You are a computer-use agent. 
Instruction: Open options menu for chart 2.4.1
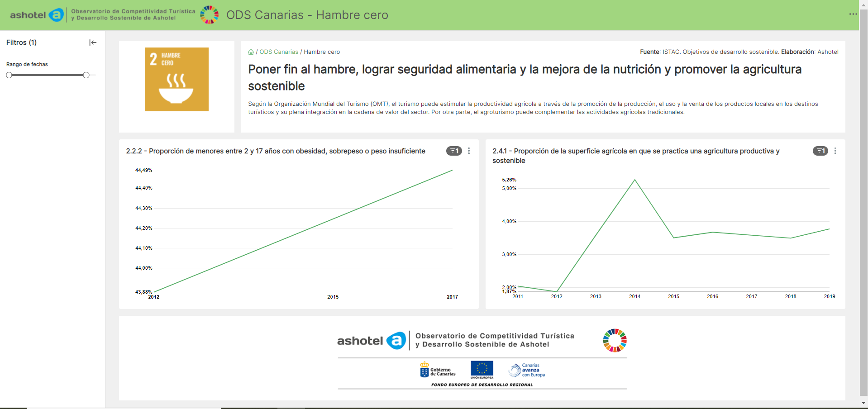tap(835, 151)
